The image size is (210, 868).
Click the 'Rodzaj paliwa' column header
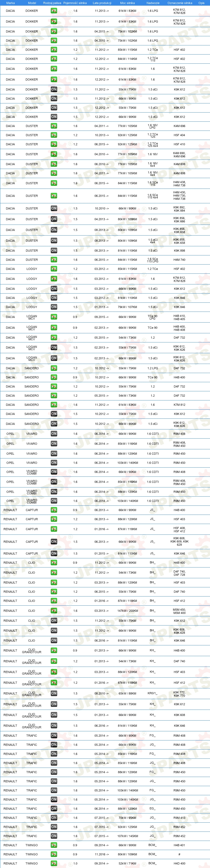point(52,3)
